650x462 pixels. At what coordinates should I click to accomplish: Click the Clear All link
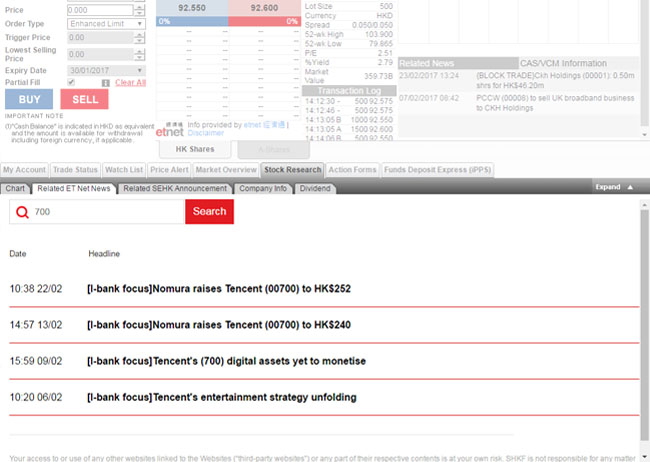click(x=131, y=83)
